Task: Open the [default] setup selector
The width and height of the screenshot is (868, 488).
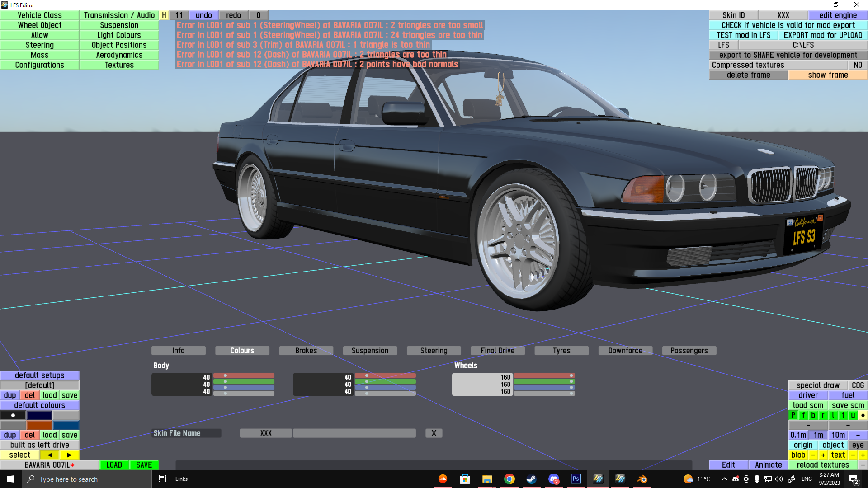Action: tap(40, 385)
